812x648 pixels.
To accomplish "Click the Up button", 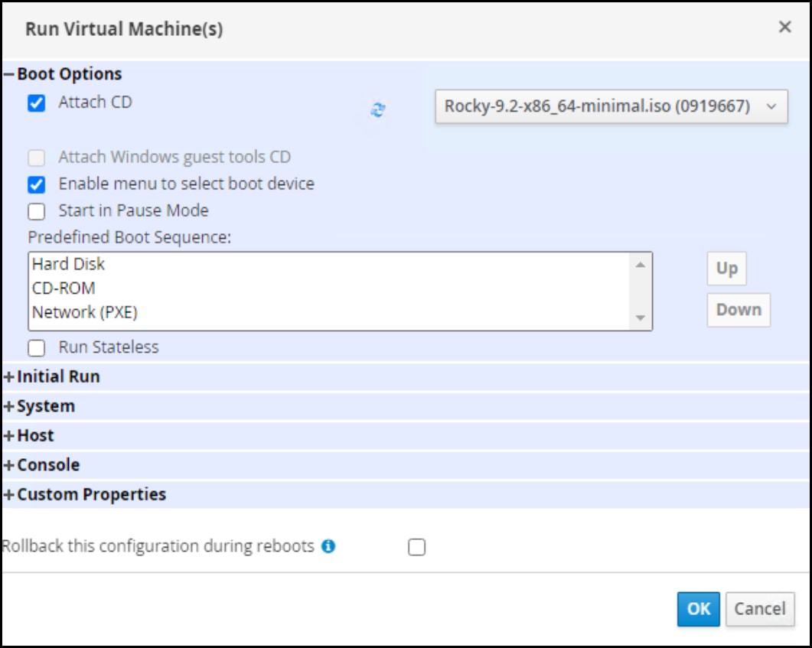I will click(727, 269).
